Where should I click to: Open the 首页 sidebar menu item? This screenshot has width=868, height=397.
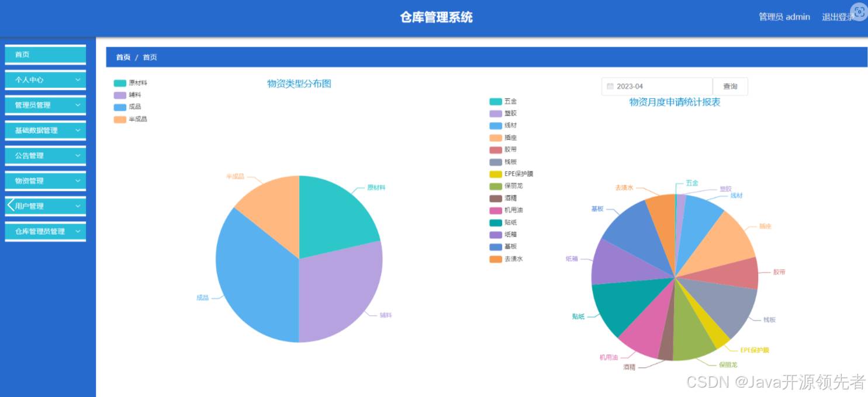pos(46,54)
